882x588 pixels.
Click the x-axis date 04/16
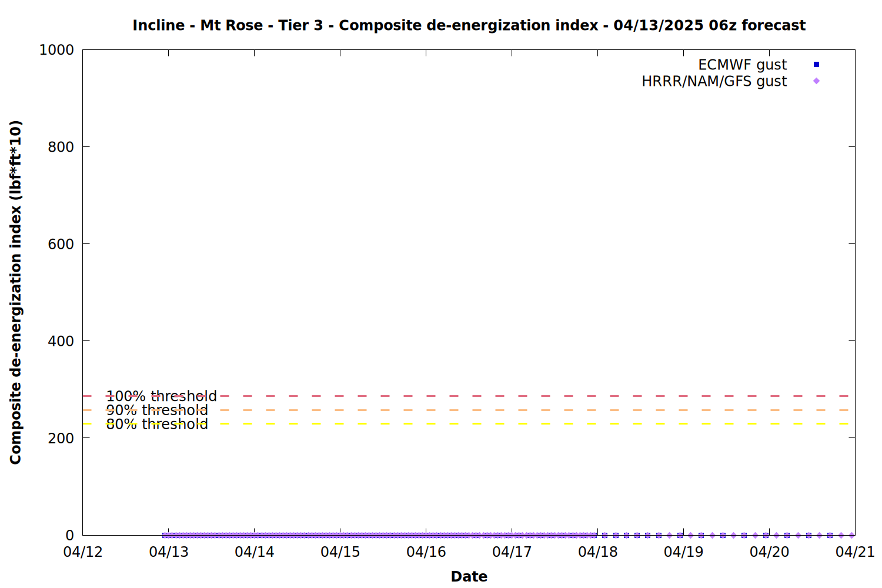point(426,552)
